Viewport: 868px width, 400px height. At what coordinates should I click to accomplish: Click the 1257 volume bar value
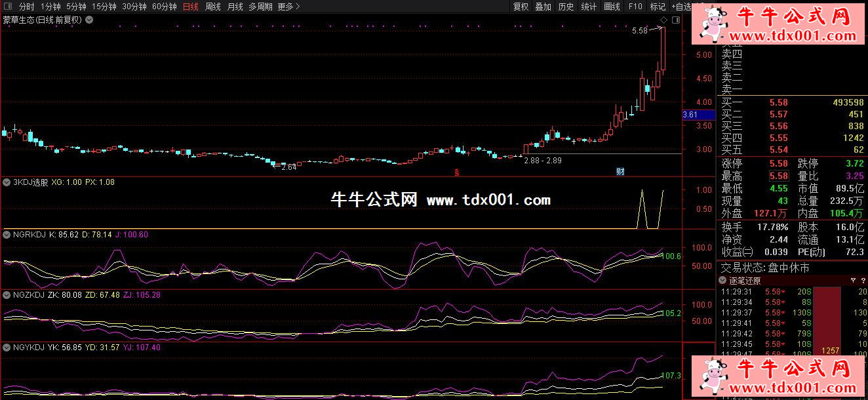click(x=831, y=351)
